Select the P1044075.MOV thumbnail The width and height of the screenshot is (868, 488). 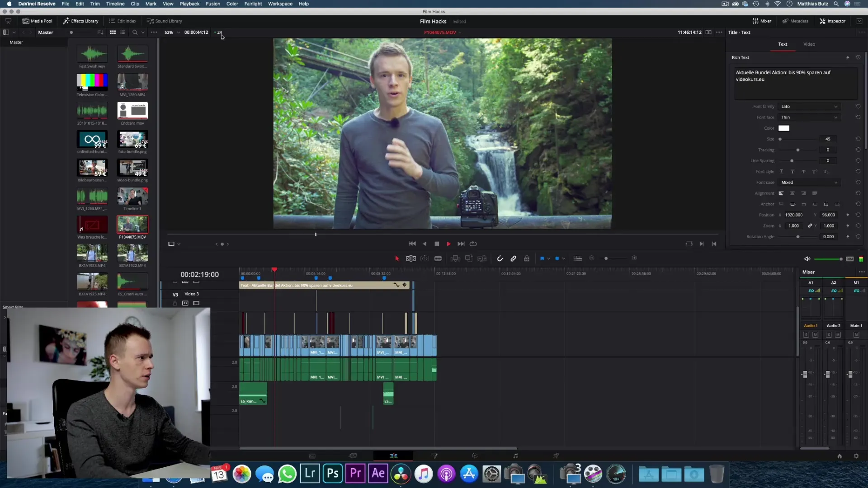point(132,225)
